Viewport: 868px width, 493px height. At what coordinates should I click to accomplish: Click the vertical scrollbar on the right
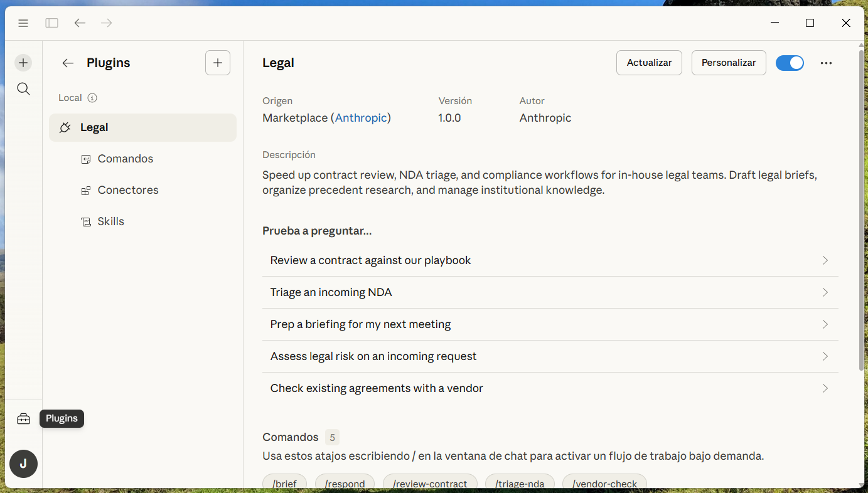pyautogui.click(x=860, y=207)
